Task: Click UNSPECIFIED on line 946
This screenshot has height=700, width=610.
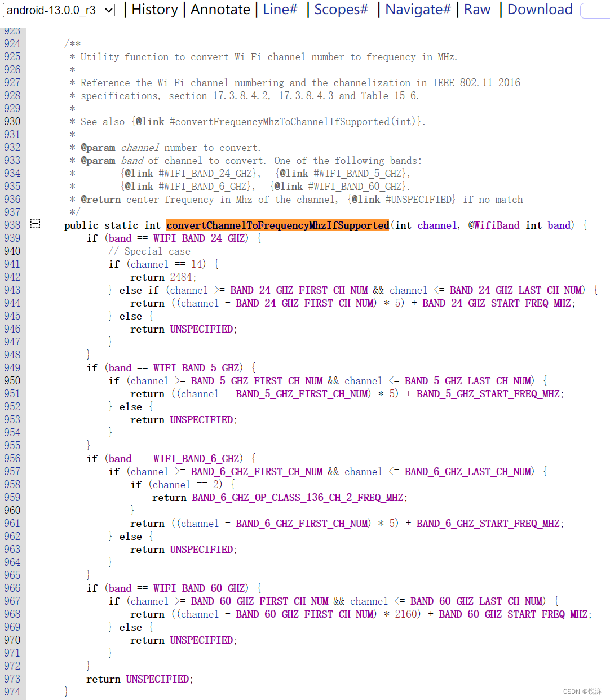Action: (x=201, y=329)
